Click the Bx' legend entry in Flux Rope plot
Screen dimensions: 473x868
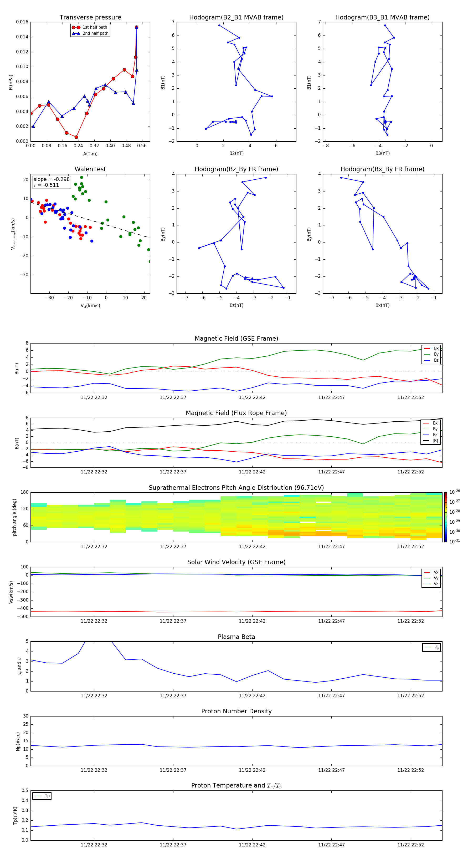point(431,423)
